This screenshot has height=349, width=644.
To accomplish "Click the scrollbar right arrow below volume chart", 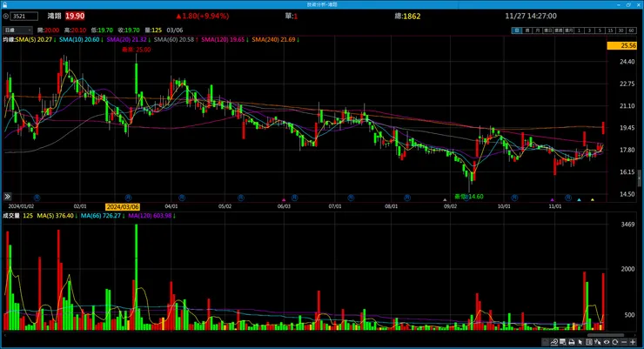I will point(635,335).
